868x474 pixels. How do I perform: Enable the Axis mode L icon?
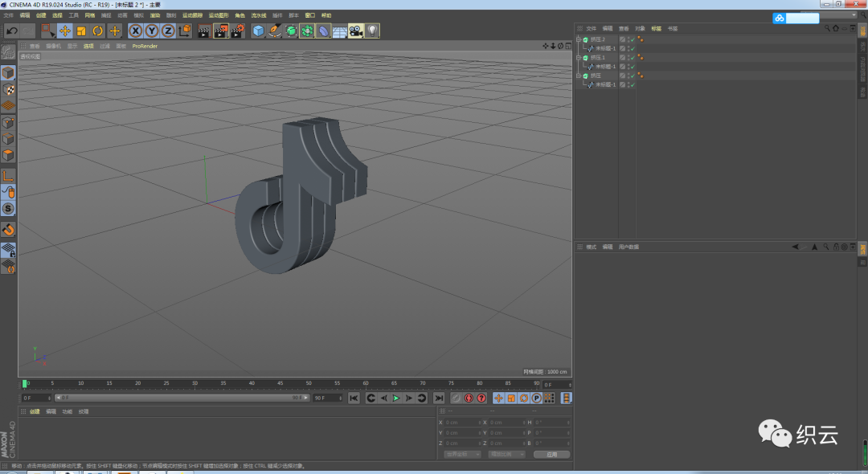[x=8, y=176]
